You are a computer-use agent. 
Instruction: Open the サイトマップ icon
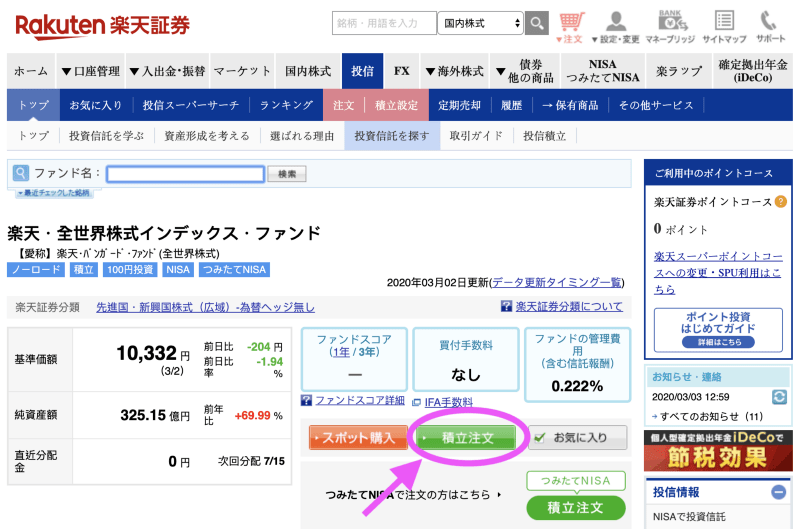724,28
